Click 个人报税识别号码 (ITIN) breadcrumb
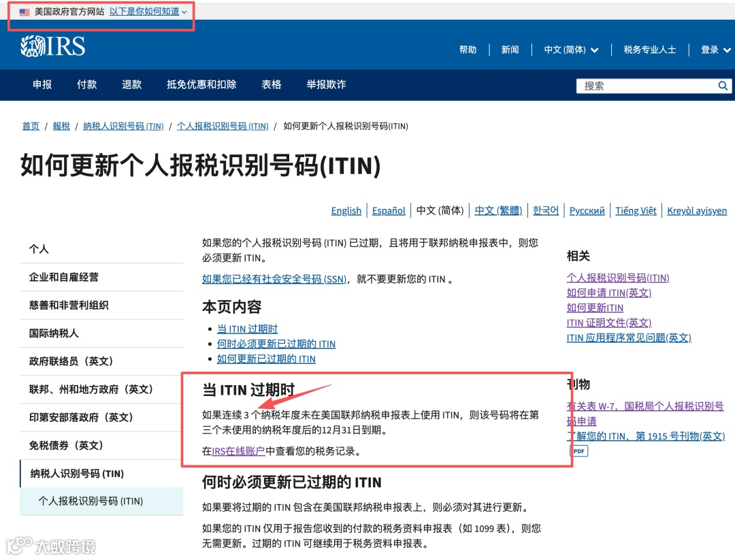 (223, 126)
